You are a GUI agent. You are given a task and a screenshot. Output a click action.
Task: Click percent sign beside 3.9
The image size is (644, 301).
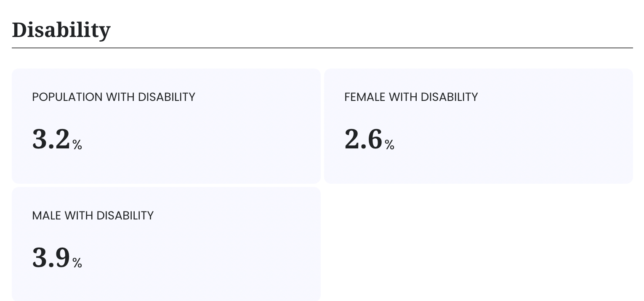tap(77, 263)
